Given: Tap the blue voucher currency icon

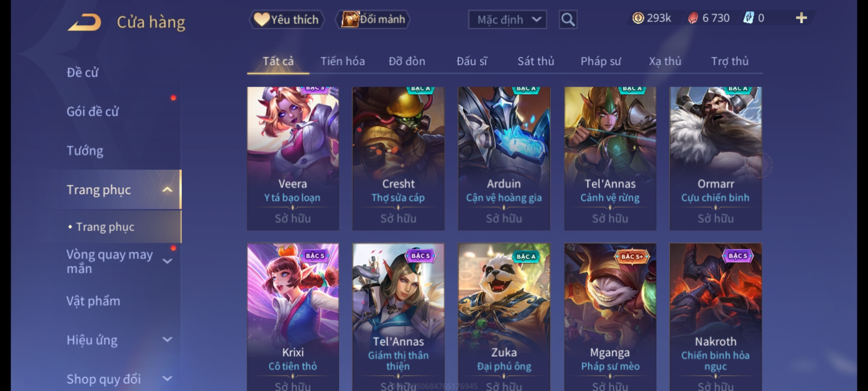Looking at the screenshot, I should (748, 18).
